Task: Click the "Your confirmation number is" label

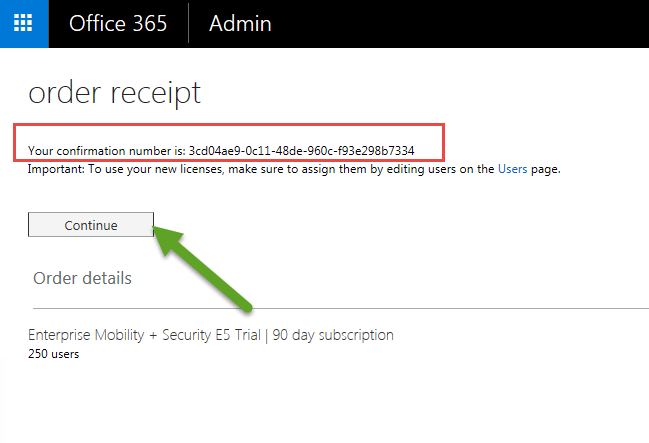Action: pyautogui.click(x=106, y=151)
